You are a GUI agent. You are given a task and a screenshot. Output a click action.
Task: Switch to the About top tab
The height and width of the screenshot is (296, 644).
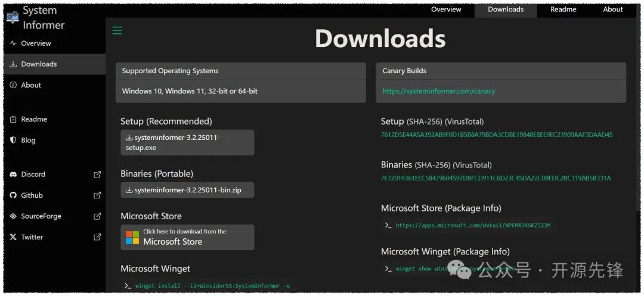(x=612, y=10)
